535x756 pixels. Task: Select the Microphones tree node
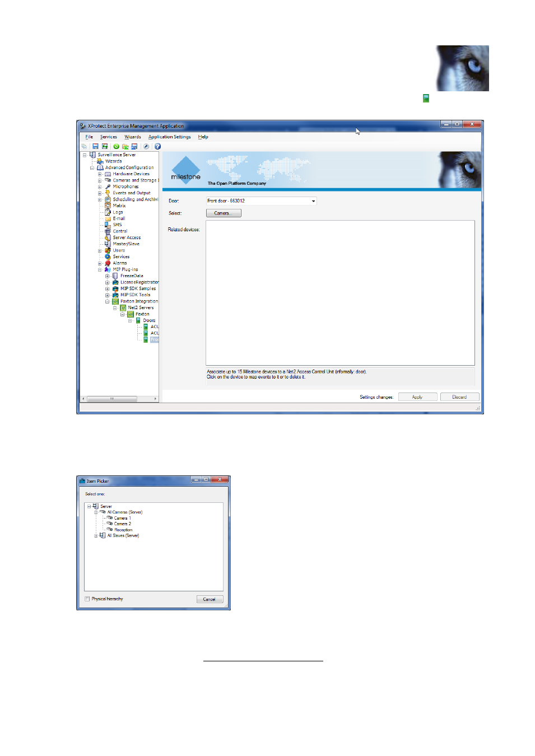[x=125, y=187]
